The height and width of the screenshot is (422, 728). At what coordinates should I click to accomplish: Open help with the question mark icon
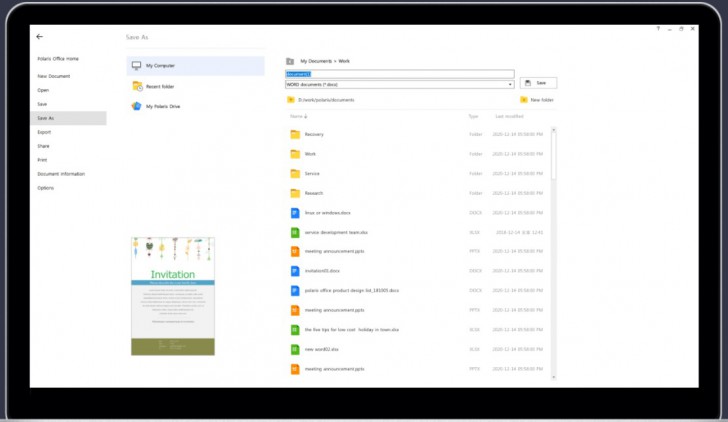658,29
